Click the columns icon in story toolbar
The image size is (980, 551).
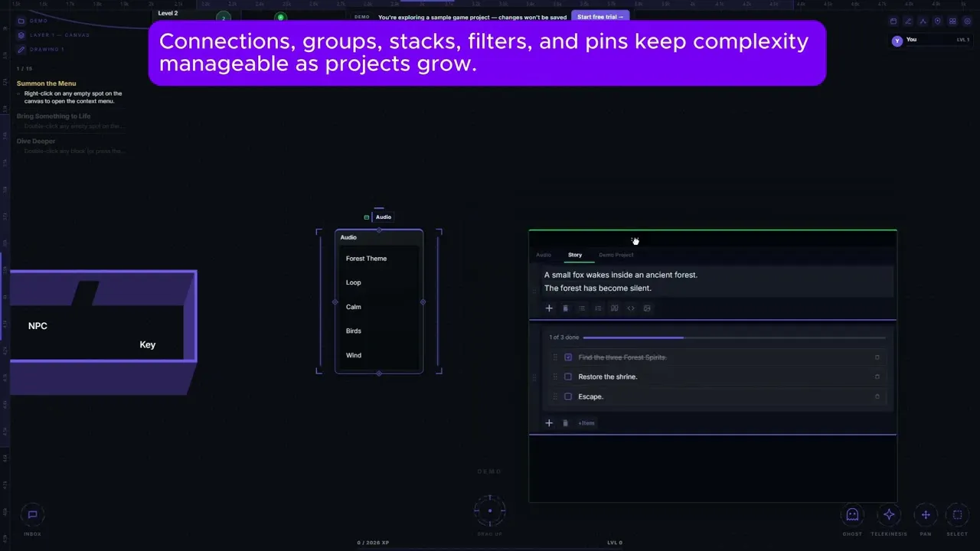click(x=614, y=308)
